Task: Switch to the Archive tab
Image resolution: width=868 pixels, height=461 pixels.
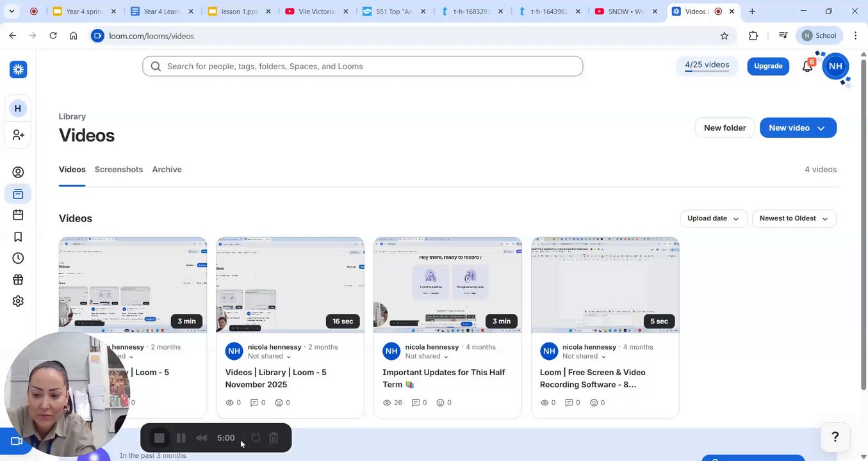Action: (x=167, y=170)
